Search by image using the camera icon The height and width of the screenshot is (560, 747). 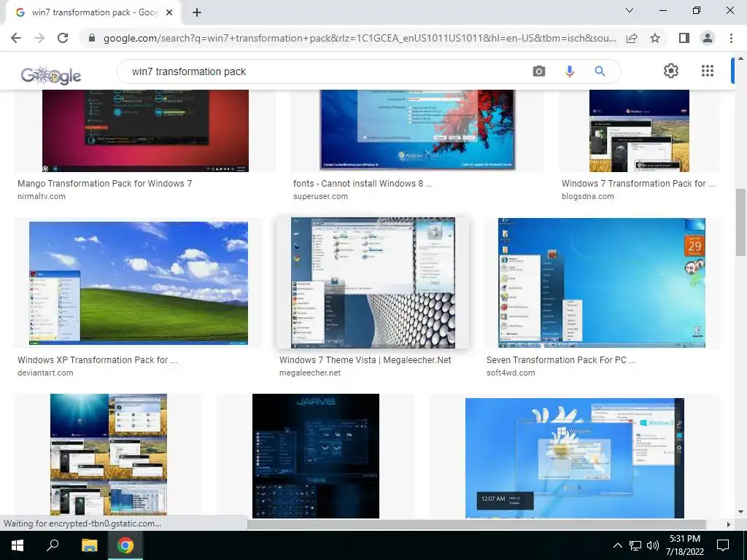tap(539, 71)
